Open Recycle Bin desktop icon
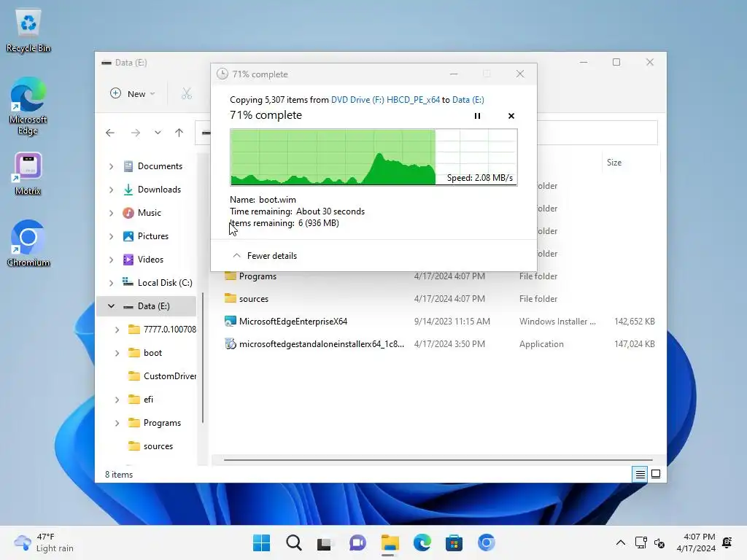This screenshot has width=747, height=560. (28, 31)
